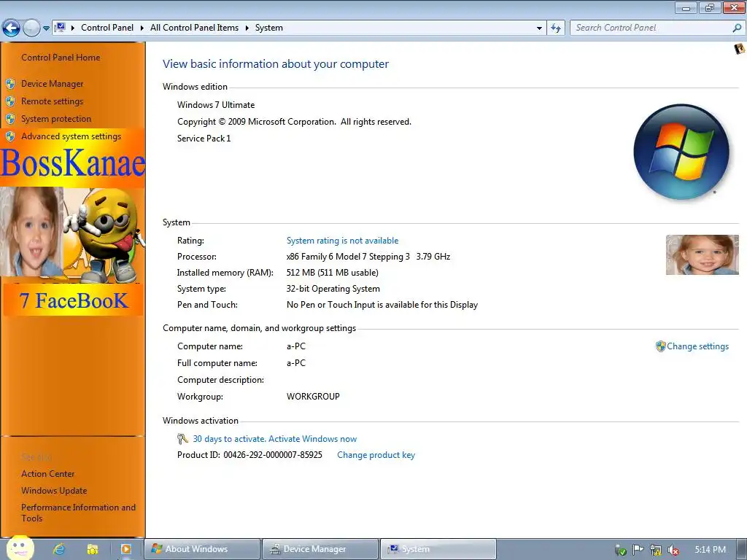The width and height of the screenshot is (747, 560).
Task: Click System rating is not available link
Action: point(343,241)
